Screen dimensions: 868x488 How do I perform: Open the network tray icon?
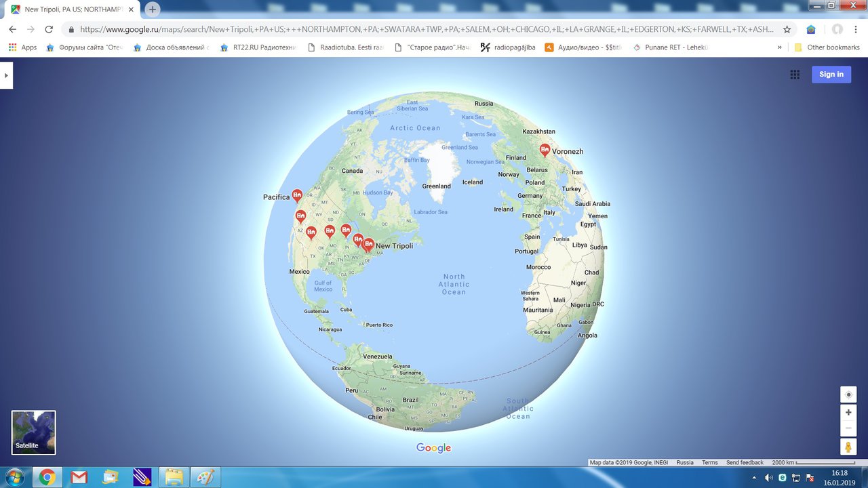[x=795, y=477]
